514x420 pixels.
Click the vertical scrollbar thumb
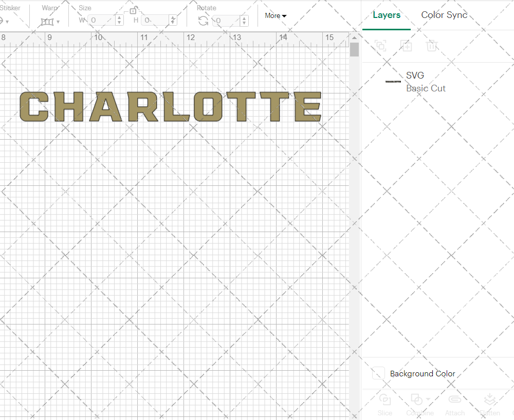point(354,50)
